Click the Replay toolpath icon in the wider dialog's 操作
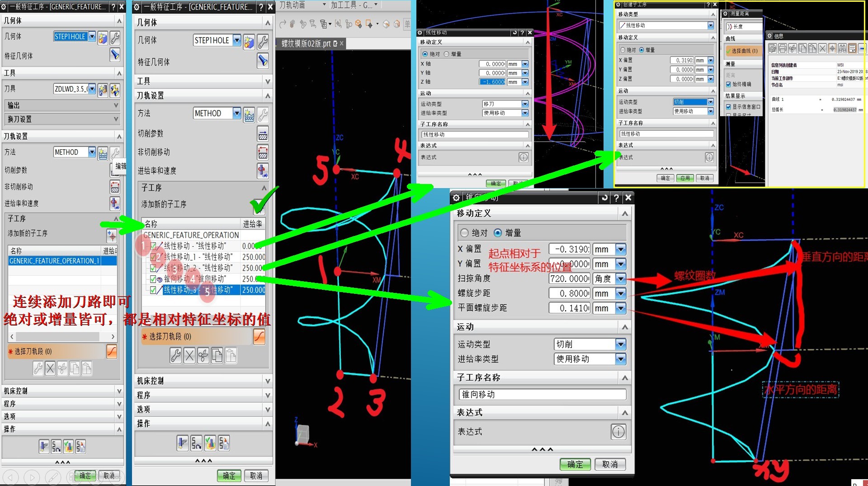The image size is (868, 486). (x=196, y=444)
